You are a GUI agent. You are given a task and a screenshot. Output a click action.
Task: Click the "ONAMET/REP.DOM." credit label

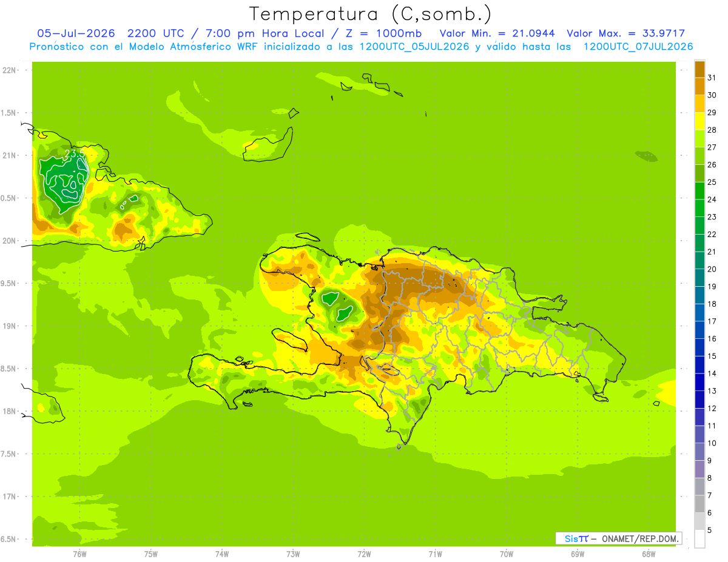click(640, 538)
